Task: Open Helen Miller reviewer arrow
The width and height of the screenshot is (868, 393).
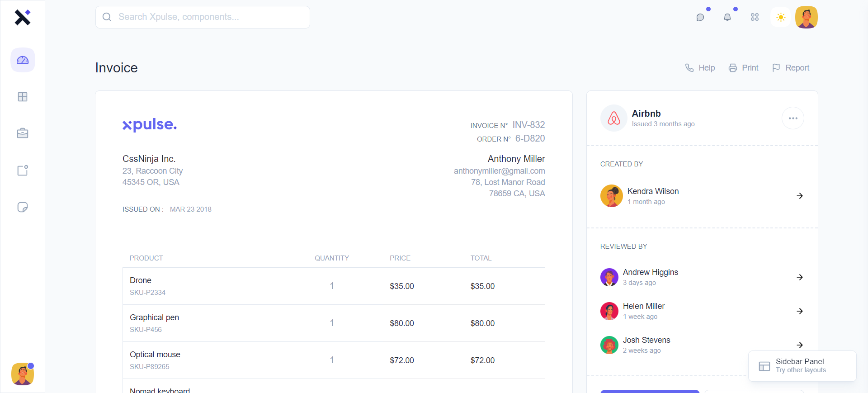Action: [800, 311]
